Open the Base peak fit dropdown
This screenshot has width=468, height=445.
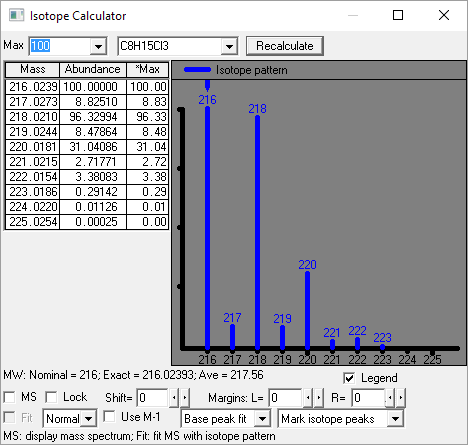click(262, 418)
